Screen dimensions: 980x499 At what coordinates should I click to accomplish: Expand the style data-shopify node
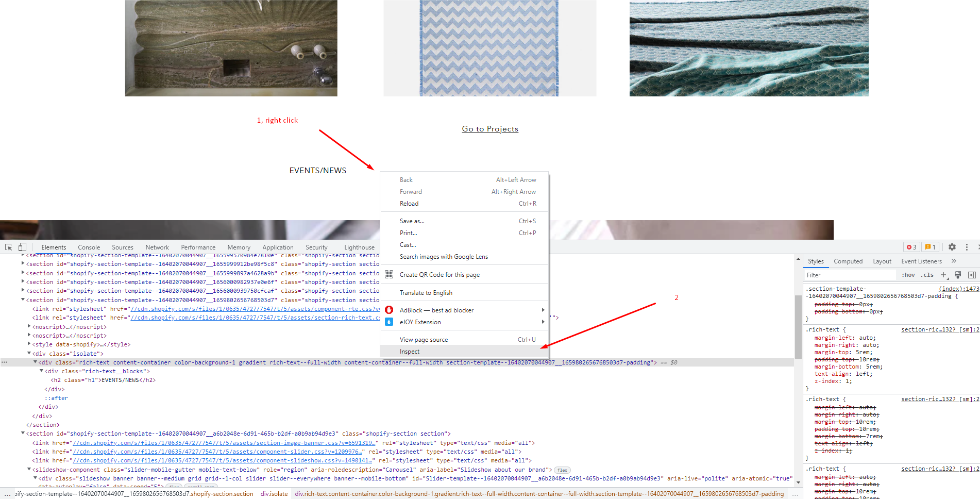coord(29,344)
